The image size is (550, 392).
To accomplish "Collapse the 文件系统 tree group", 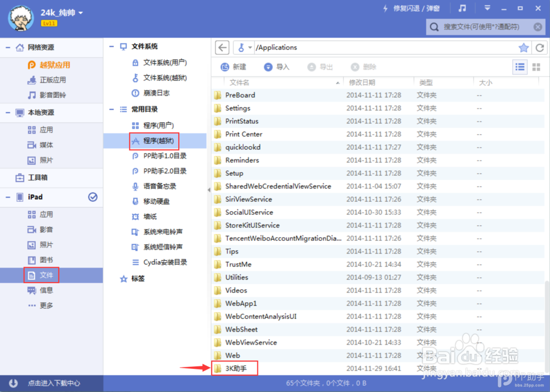I will pyautogui.click(x=112, y=47).
